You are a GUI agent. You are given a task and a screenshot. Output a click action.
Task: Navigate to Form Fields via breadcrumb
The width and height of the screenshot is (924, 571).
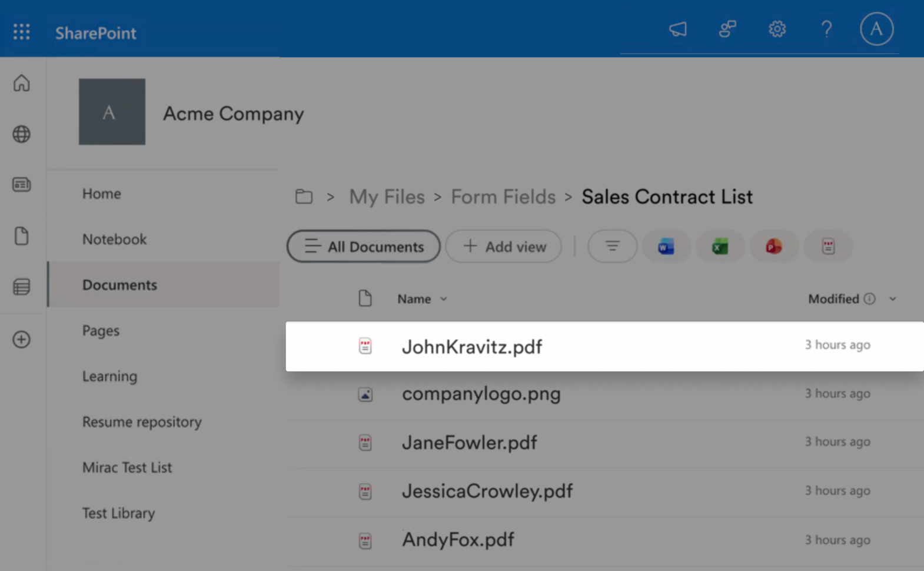(503, 197)
